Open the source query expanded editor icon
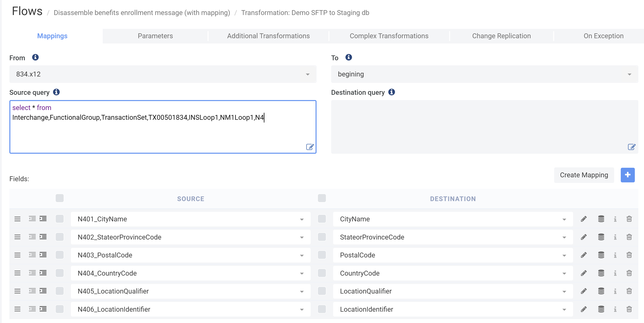The width and height of the screenshot is (644, 323). pyautogui.click(x=310, y=147)
